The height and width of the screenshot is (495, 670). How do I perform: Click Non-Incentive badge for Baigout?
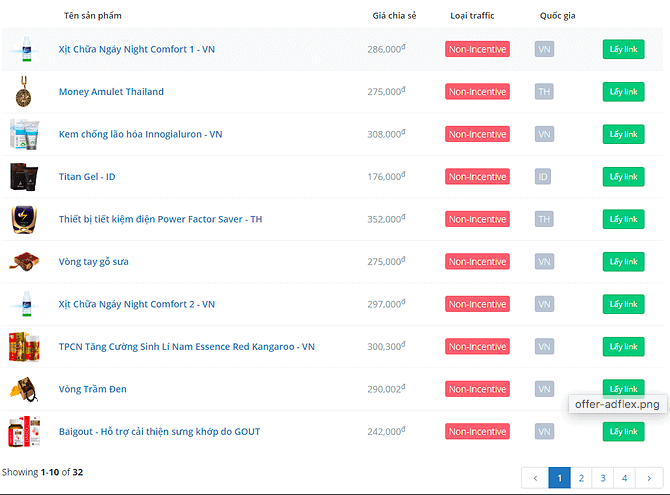[477, 432]
